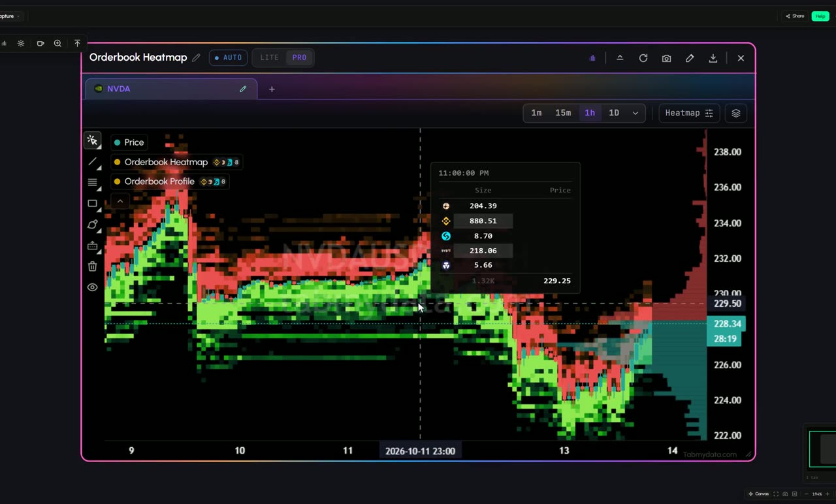Edit the NVDA tab with pencil icon
This screenshot has width=836, height=504.
click(243, 89)
